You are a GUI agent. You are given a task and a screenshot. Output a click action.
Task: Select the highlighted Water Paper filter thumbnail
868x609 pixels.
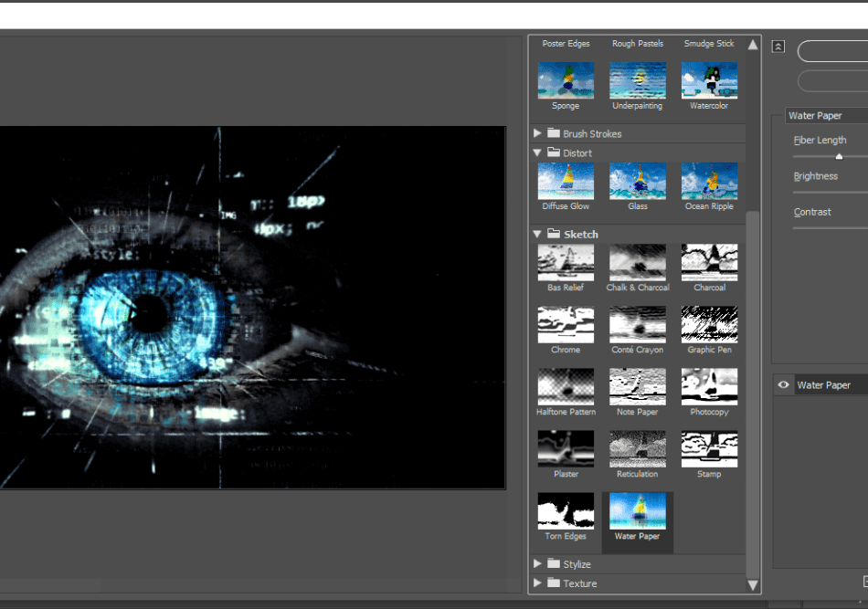pyautogui.click(x=637, y=511)
